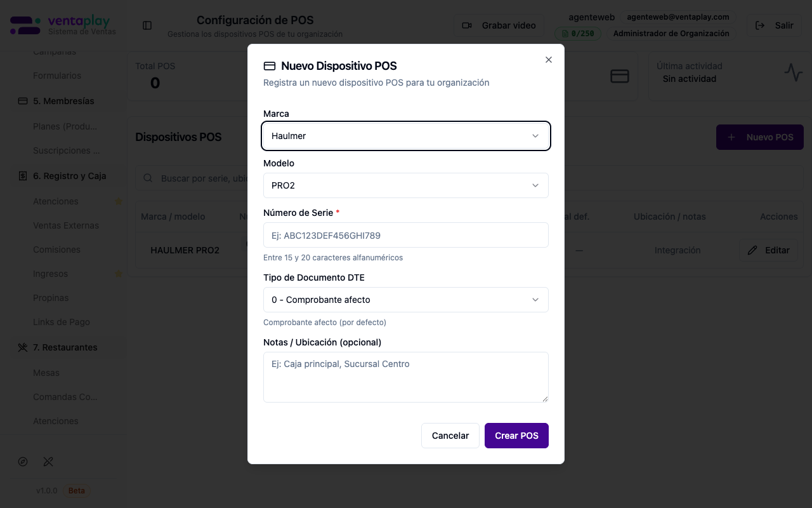Click the camera icon on Grabar video
This screenshot has width=812, height=508.
[466, 25]
